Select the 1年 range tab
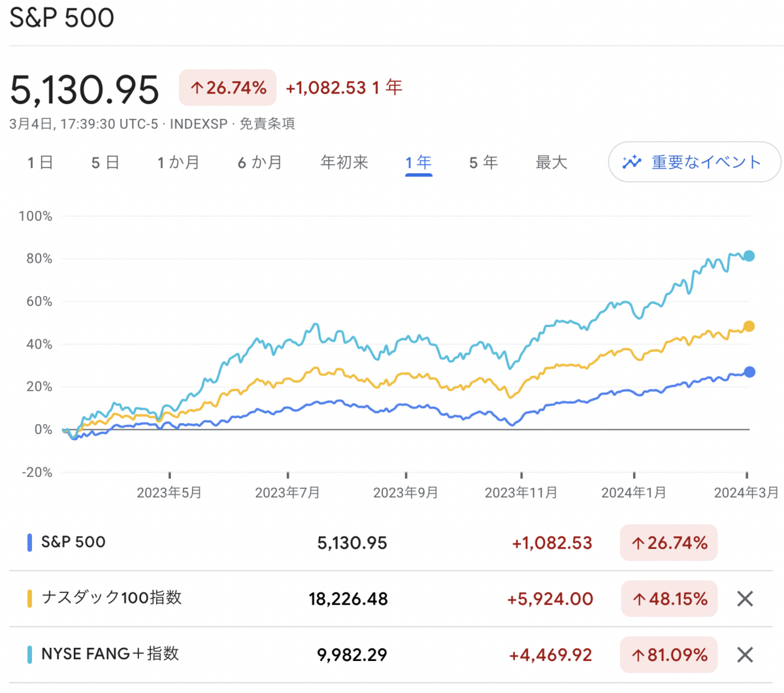The height and width of the screenshot is (693, 784). click(x=419, y=162)
